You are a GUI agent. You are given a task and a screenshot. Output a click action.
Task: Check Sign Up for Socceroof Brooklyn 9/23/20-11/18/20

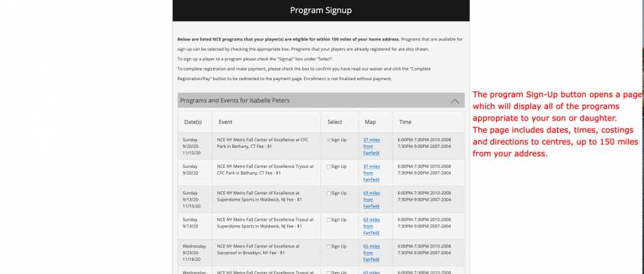tap(329, 247)
